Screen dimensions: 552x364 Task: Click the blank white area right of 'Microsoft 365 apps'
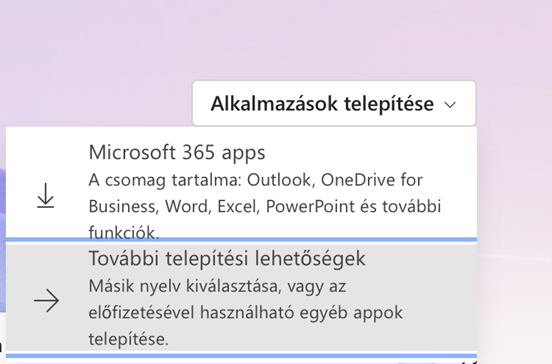coord(370,153)
